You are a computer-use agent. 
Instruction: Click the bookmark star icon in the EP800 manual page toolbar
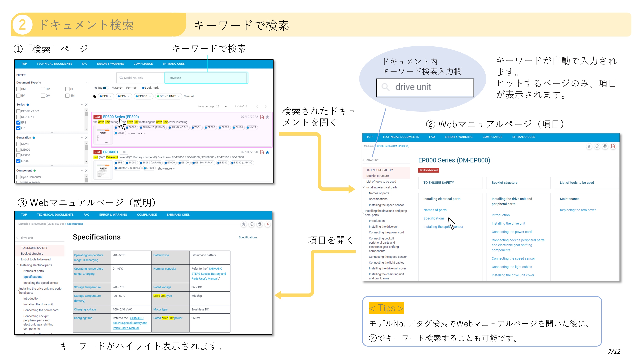pos(589,146)
